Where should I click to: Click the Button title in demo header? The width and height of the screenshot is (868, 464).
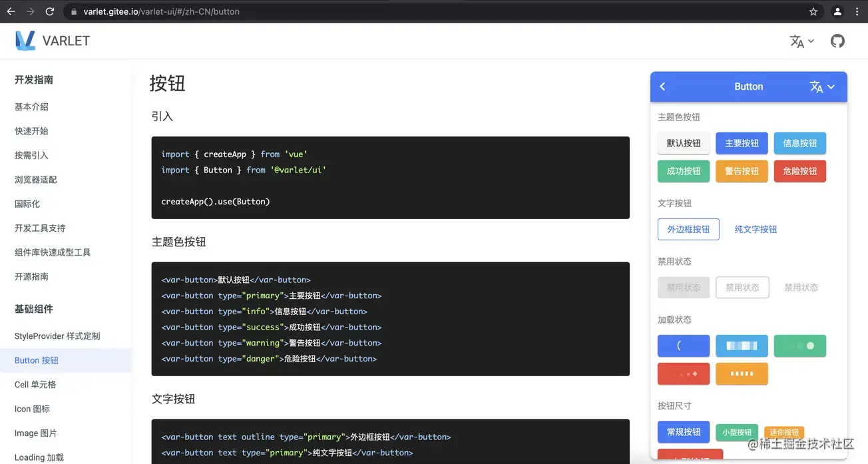[x=748, y=87]
